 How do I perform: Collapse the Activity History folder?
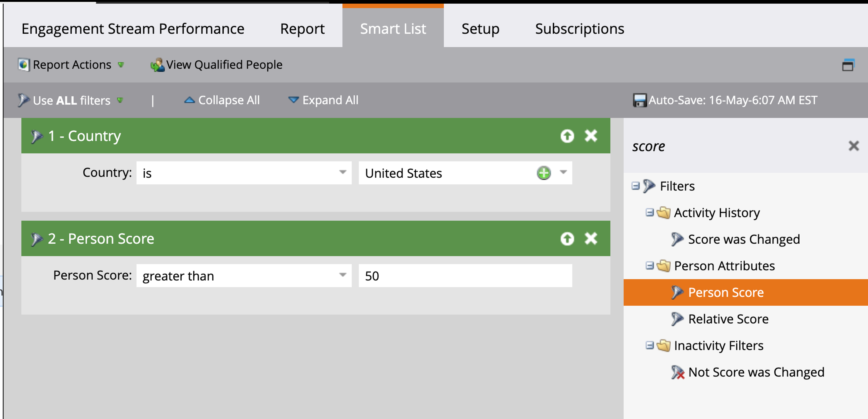(649, 213)
